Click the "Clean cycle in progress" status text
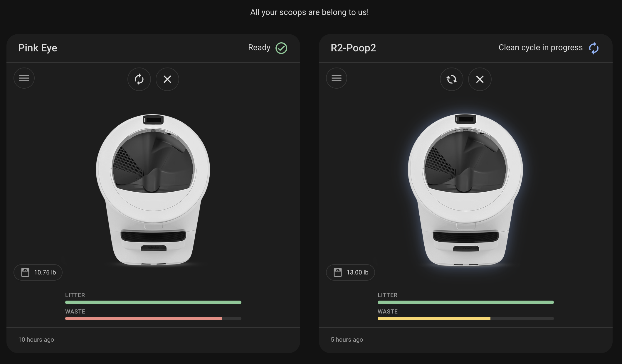 (x=540, y=48)
